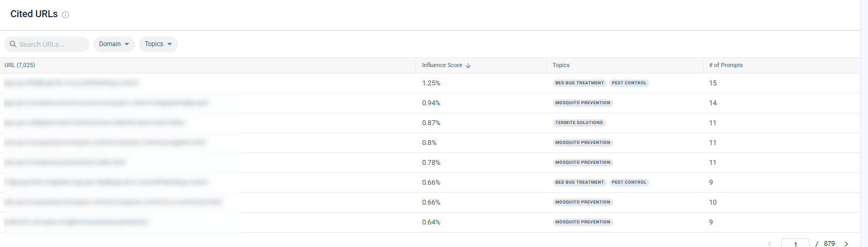The height and width of the screenshot is (247, 868).
Task: Click the Termite Solutions topic tag
Action: 579,122
